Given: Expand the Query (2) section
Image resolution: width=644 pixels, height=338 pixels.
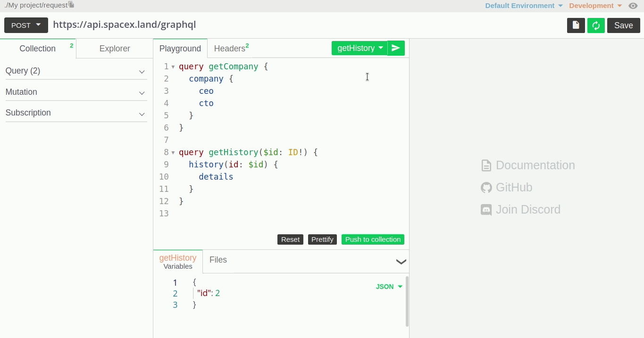Looking at the screenshot, I should 76,71.
